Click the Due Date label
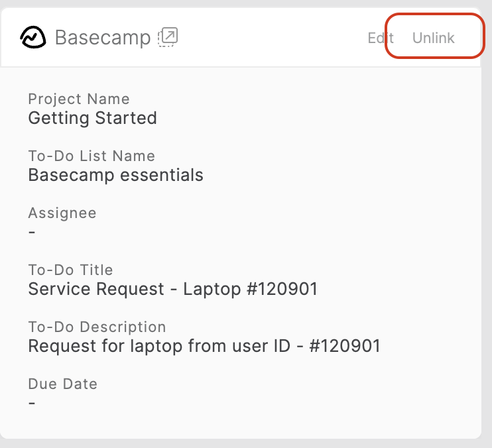The image size is (492, 448). tap(62, 384)
